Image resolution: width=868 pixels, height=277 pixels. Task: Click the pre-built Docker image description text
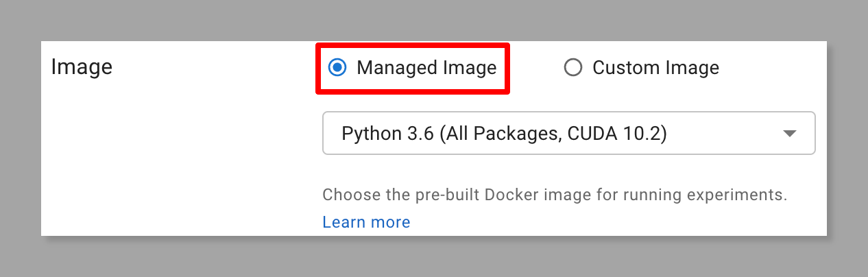tap(555, 195)
